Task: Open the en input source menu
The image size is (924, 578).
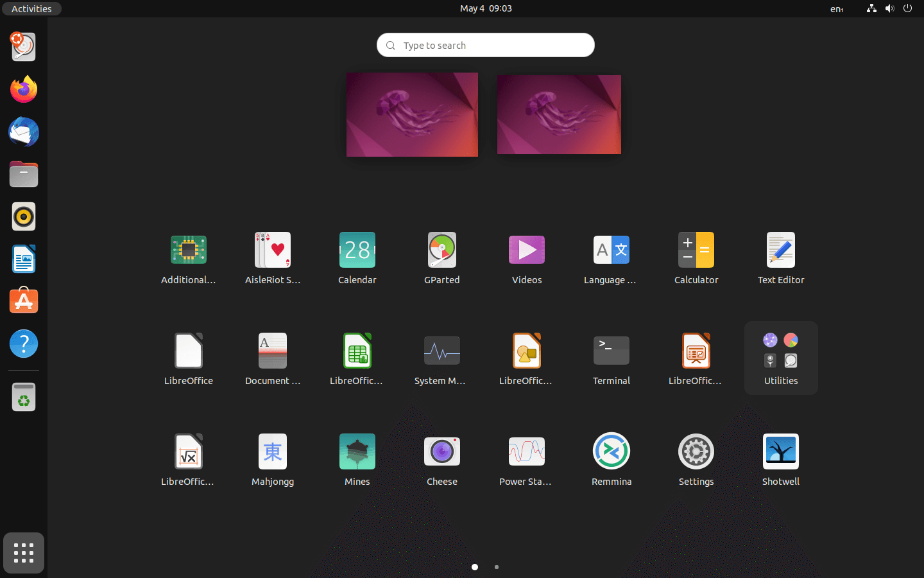Action: click(x=837, y=8)
